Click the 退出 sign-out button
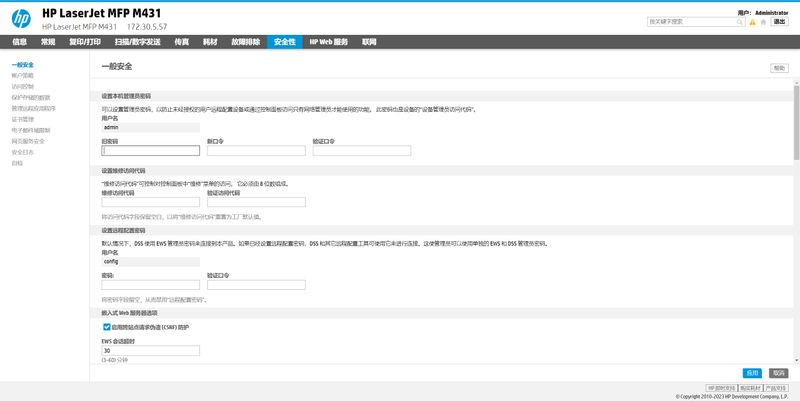 [779, 20]
